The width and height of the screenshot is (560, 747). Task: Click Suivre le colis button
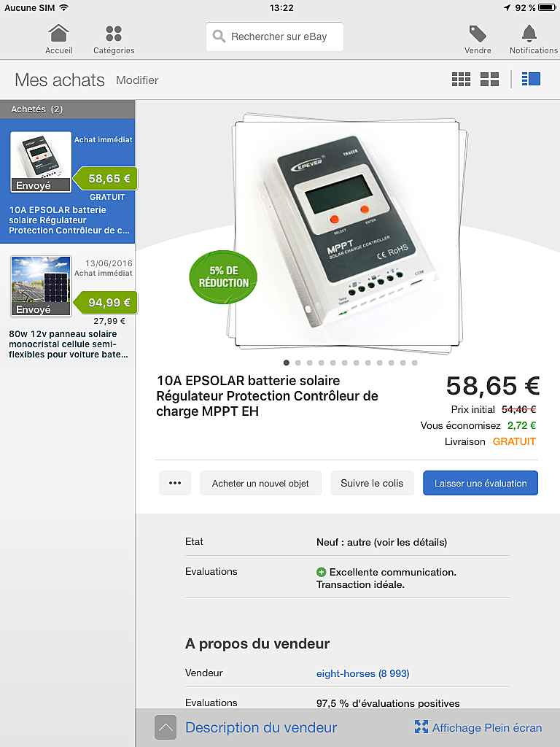tap(372, 483)
